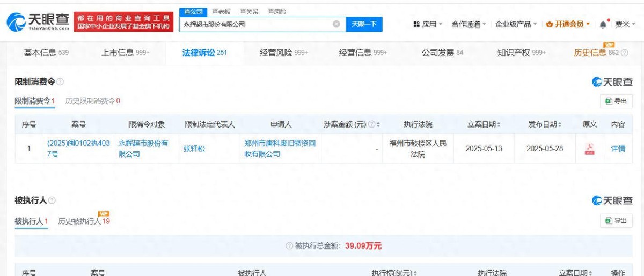The width and height of the screenshot is (644, 276).
Task: Expand the 应用 dropdown menu
Action: point(428,24)
